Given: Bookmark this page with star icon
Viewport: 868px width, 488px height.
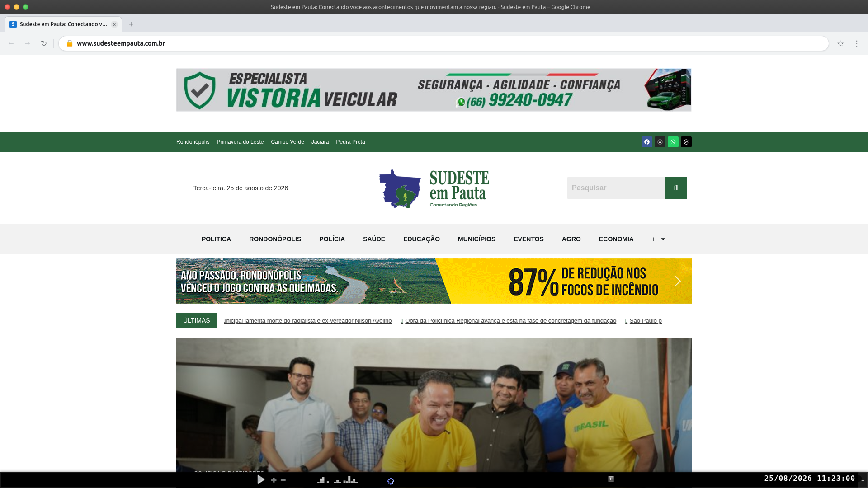Looking at the screenshot, I should pos(840,43).
